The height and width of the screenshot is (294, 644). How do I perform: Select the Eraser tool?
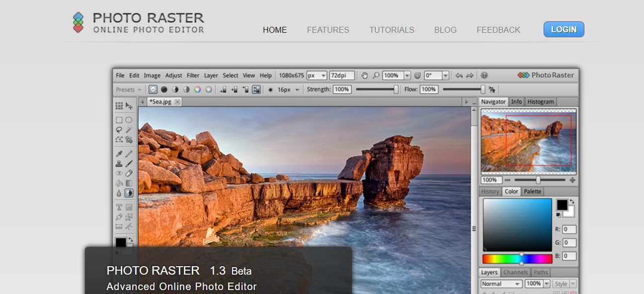click(129, 173)
